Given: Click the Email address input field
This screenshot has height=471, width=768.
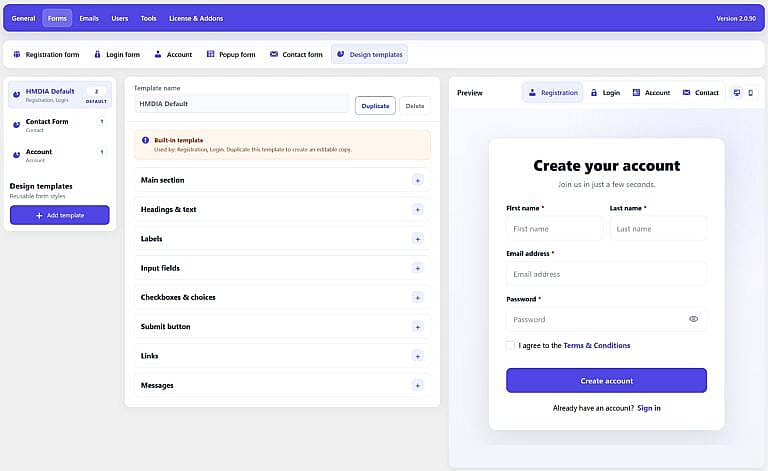Looking at the screenshot, I should [606, 274].
